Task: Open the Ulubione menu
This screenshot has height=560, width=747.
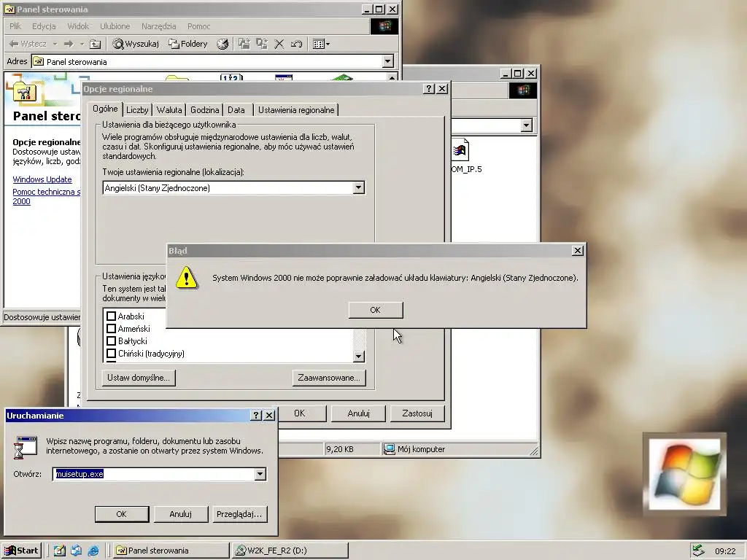Action: click(x=115, y=26)
